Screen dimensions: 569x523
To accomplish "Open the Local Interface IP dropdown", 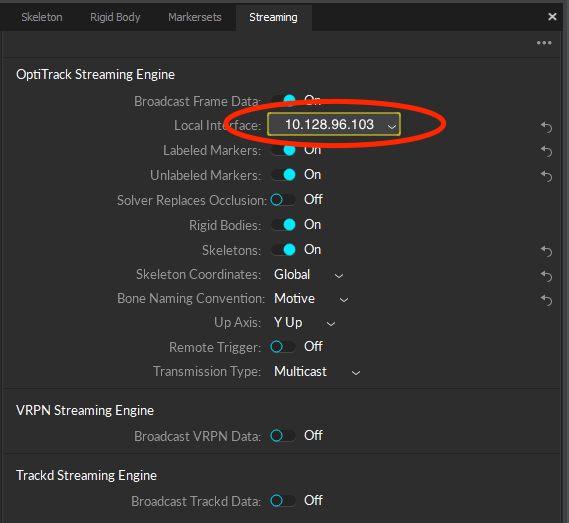I will [x=334, y=124].
